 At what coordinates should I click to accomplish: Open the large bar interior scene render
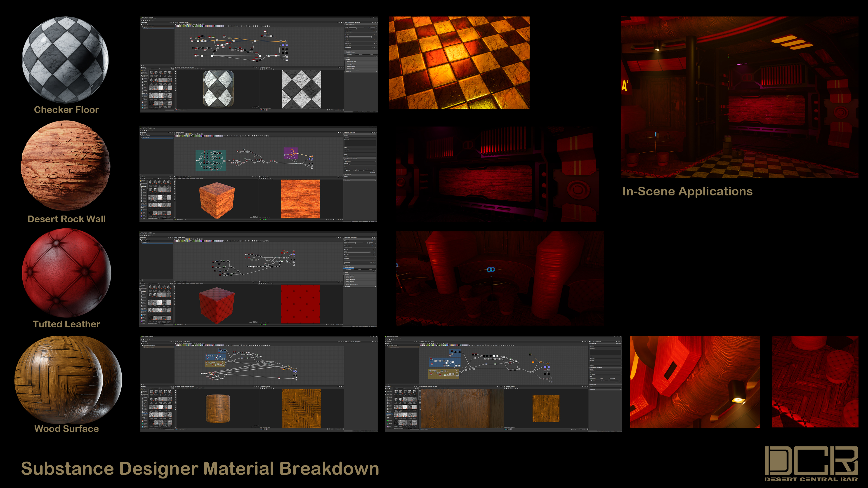[739, 97]
